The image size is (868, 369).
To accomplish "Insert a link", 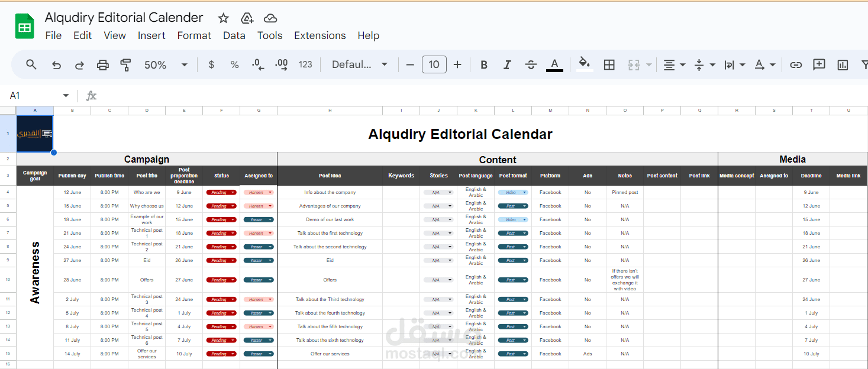I will click(796, 65).
